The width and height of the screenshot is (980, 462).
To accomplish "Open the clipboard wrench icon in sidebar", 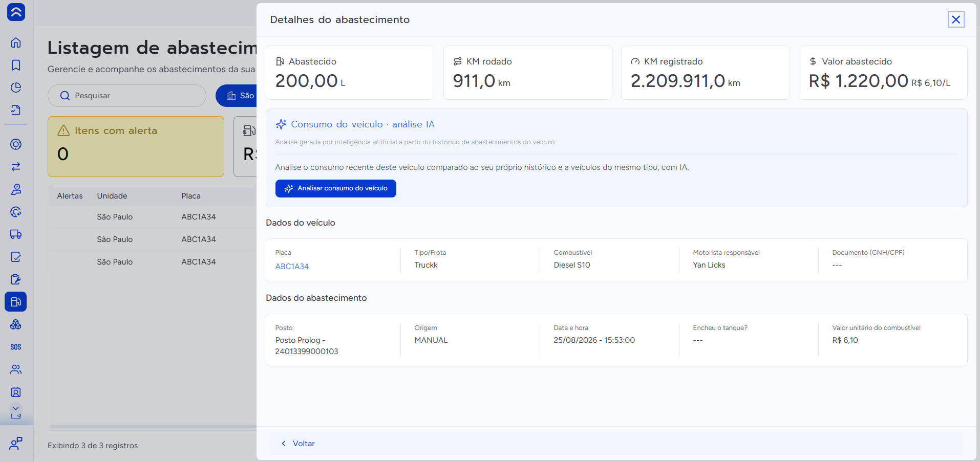I will click(16, 279).
